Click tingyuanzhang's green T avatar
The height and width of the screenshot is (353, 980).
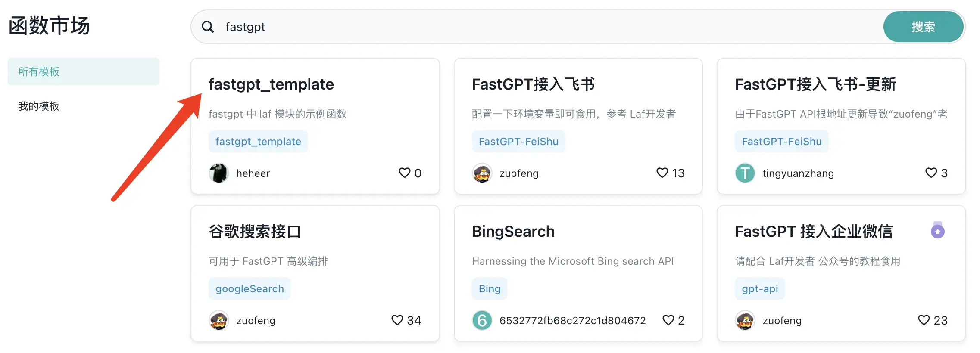(x=745, y=173)
